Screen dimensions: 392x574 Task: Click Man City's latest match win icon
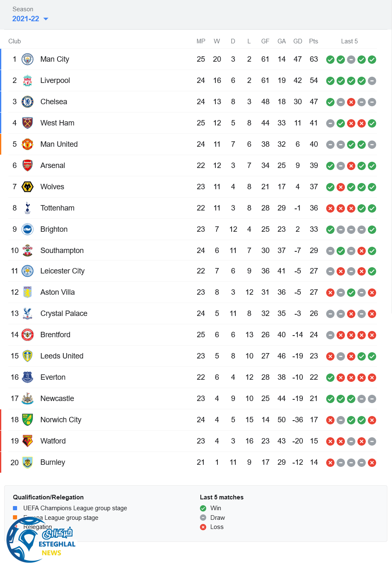(372, 60)
